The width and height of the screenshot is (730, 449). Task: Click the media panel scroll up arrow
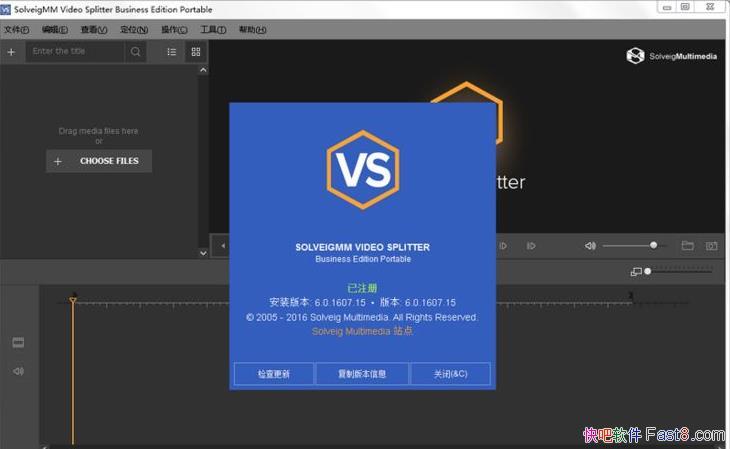coord(203,70)
